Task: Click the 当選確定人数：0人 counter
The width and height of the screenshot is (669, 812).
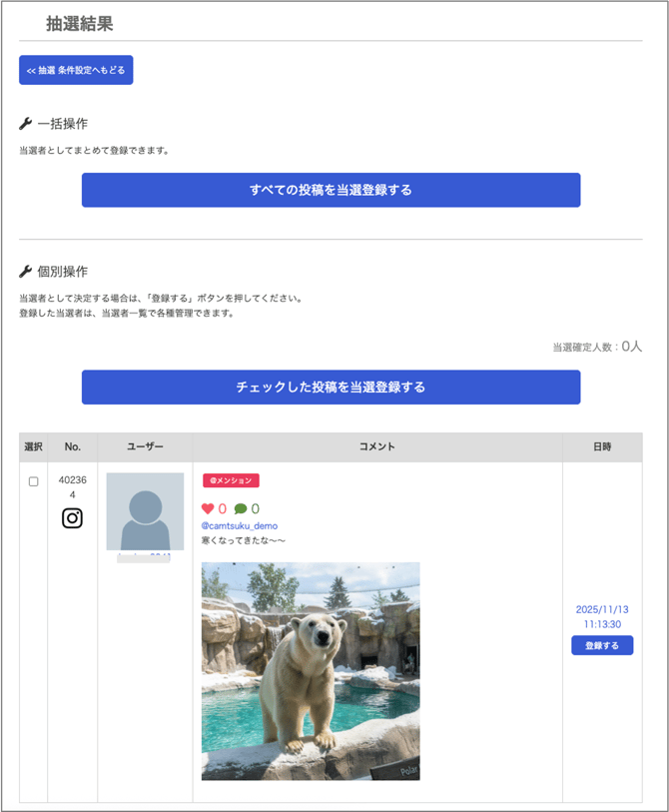Action: (597, 347)
